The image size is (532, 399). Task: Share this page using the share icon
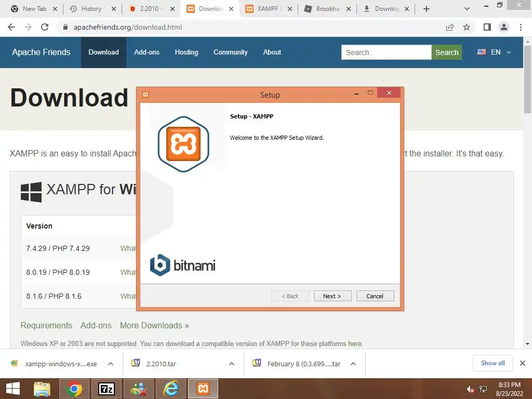[x=450, y=27]
